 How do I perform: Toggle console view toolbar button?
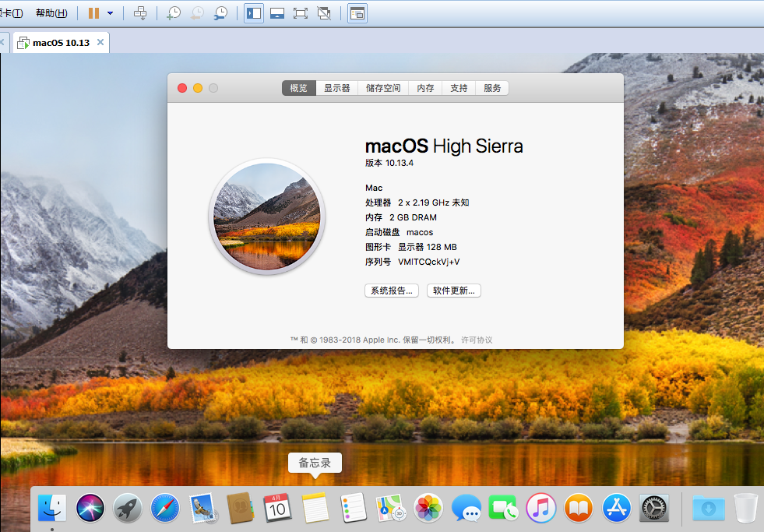point(357,13)
